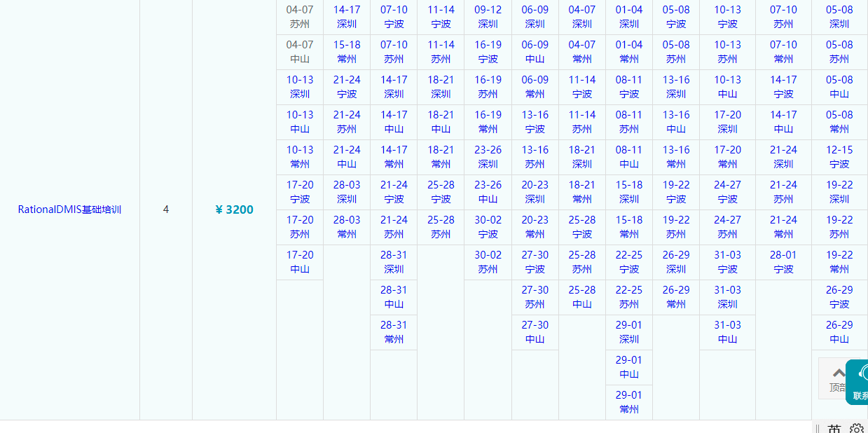This screenshot has height=433, width=868.
Task: Open the RationalDMIS基础培训 course link
Action: 69,209
